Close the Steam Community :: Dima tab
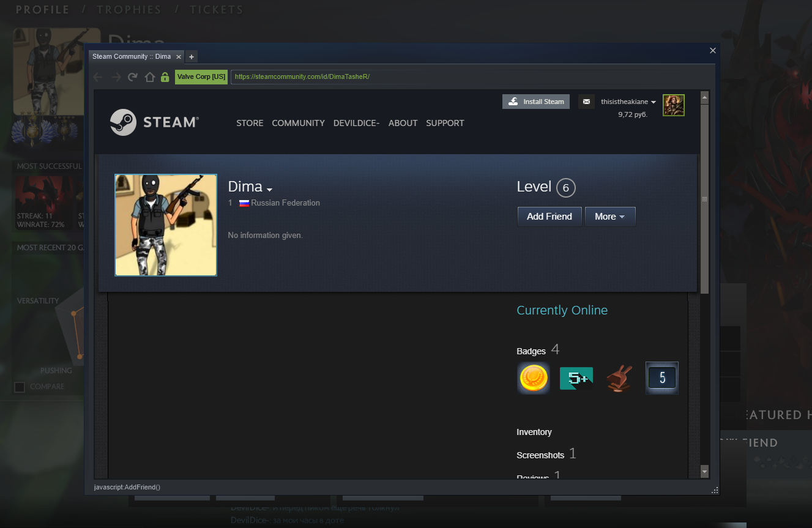This screenshot has width=812, height=528. coord(179,57)
